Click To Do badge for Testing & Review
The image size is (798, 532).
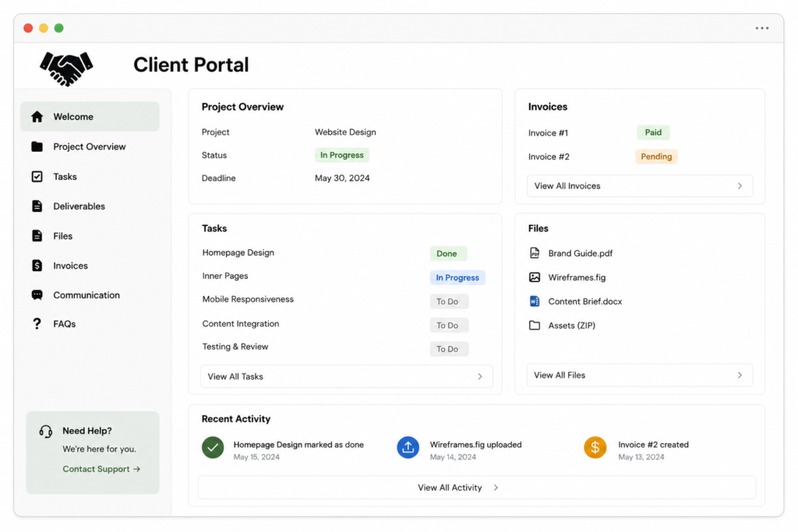[x=448, y=348]
